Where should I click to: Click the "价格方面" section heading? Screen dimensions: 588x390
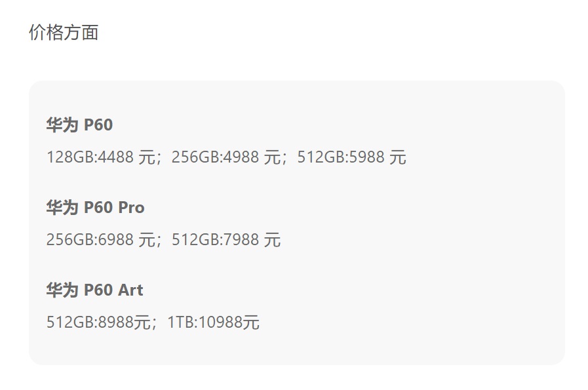tap(64, 33)
